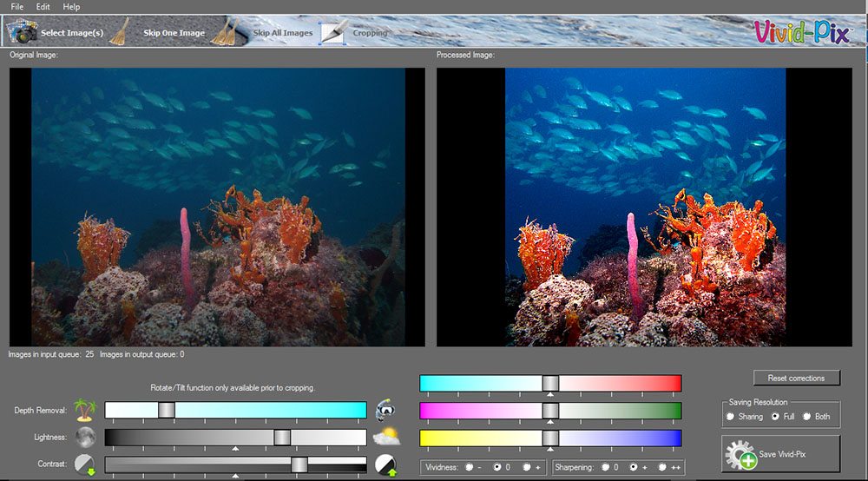The width and height of the screenshot is (868, 481).
Task: Open the Help menu
Action: click(x=71, y=6)
